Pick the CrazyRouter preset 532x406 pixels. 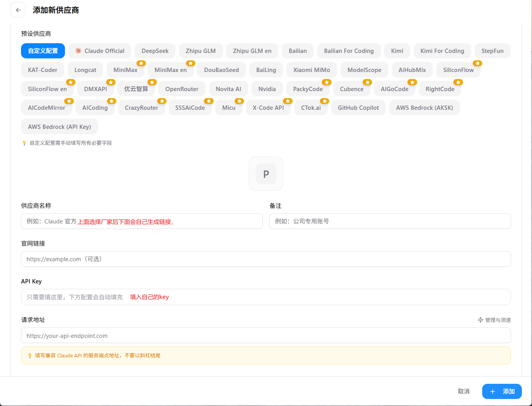[141, 108]
